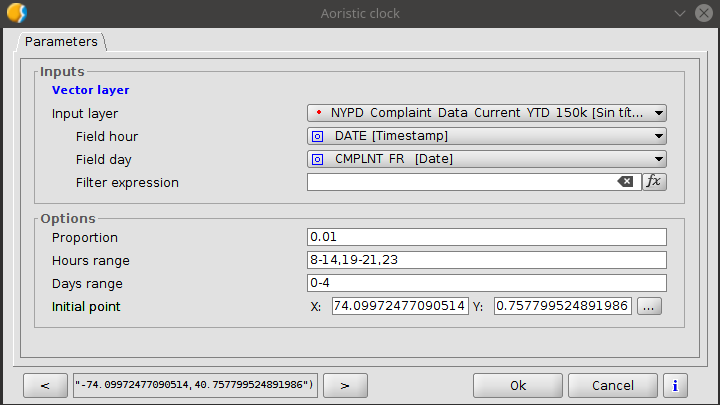Clear the Filter expression field with the backspace icon
This screenshot has width=720, height=405.
pos(625,182)
